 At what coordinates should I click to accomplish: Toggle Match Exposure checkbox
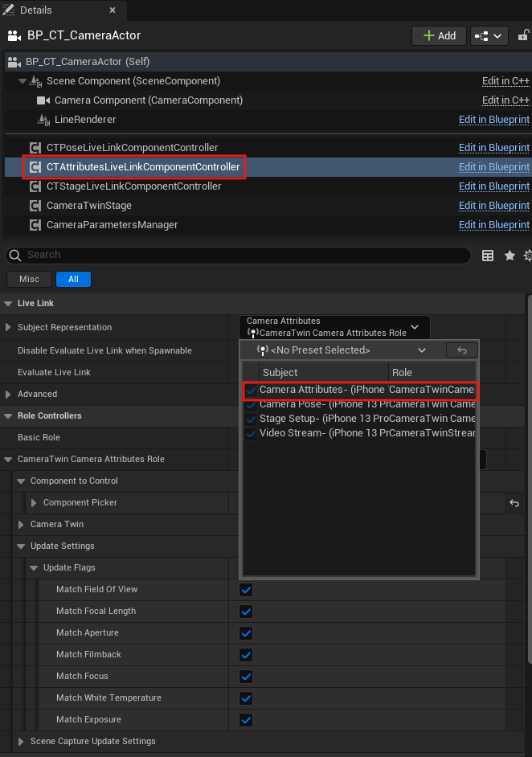pos(247,720)
